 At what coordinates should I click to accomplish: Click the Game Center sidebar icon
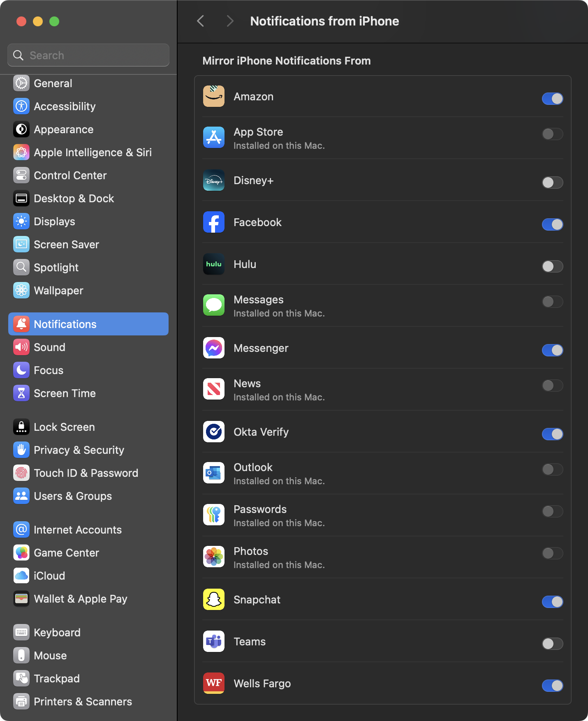point(21,552)
